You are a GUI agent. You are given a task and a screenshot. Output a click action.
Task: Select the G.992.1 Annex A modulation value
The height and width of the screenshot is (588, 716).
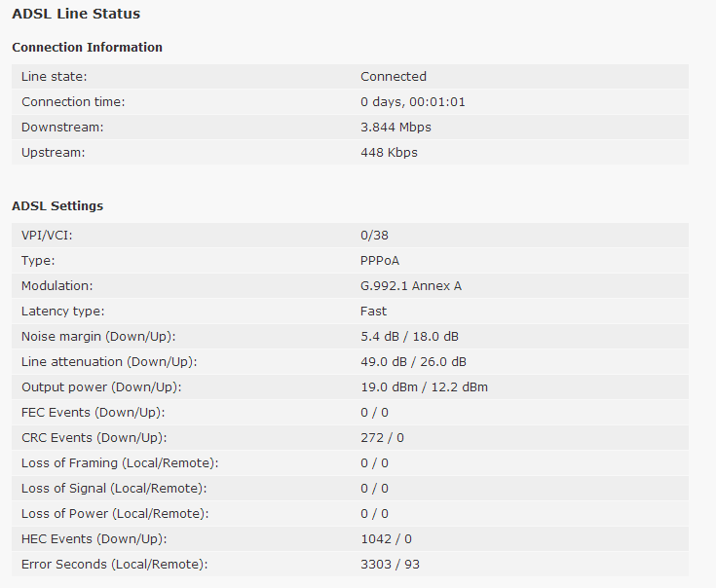(x=412, y=286)
